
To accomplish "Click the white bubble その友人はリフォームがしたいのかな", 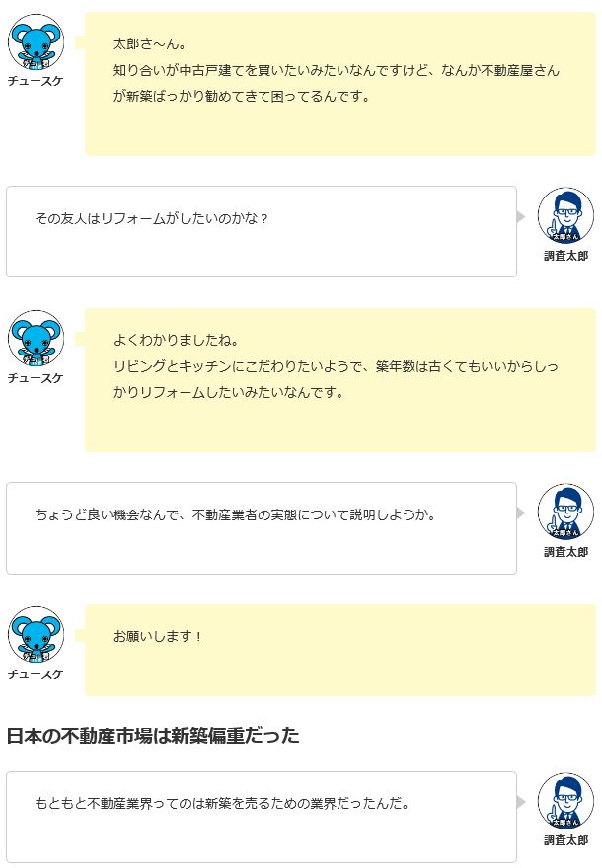I will [x=262, y=231].
